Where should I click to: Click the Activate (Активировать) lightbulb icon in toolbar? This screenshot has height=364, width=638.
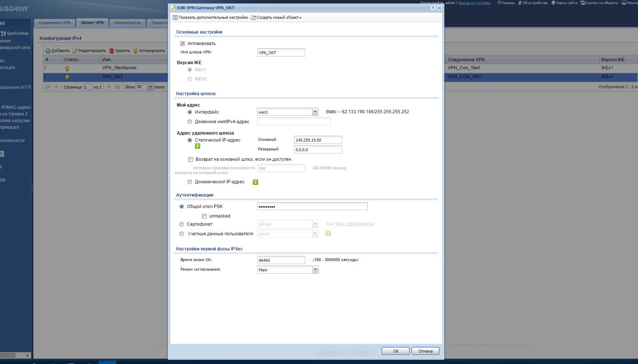coord(136,51)
